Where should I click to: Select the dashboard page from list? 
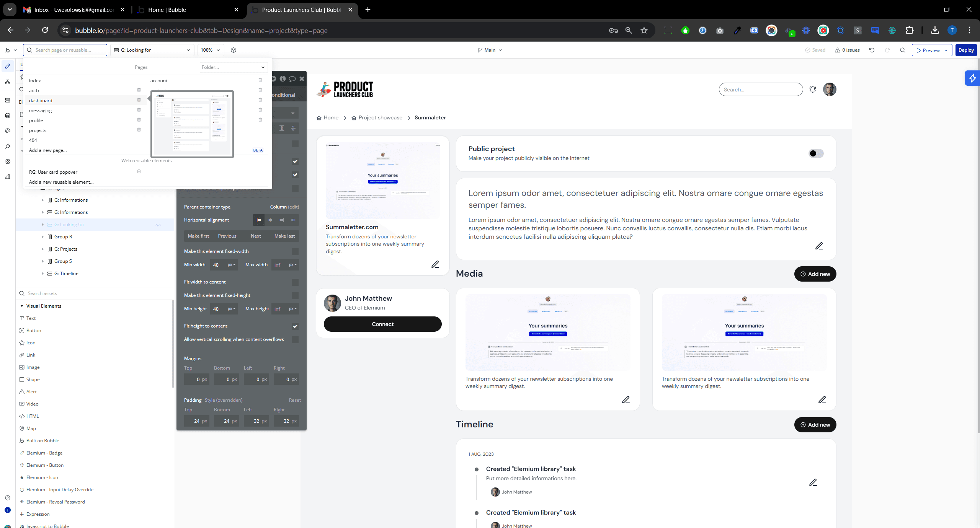[41, 101]
